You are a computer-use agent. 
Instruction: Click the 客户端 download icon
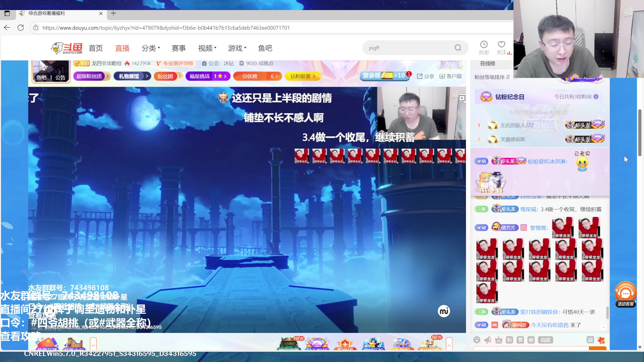coord(450,76)
